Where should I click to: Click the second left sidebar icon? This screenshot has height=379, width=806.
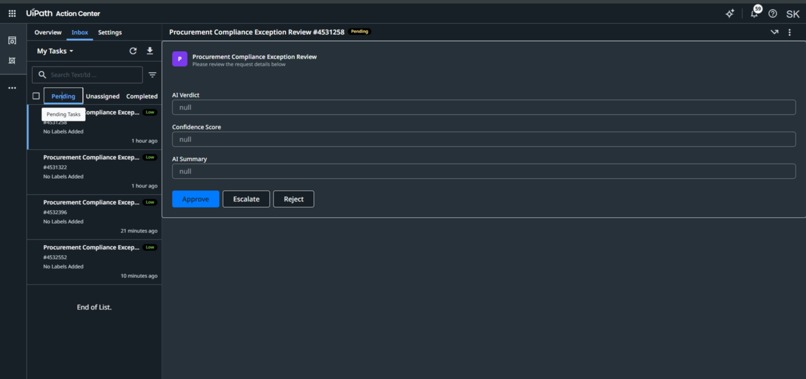[12, 61]
